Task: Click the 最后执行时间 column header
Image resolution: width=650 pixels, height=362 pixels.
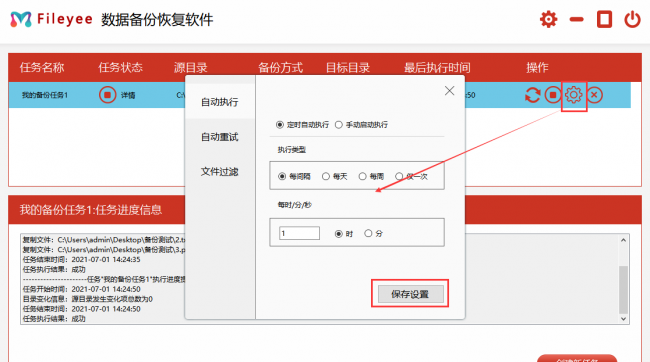Action: click(x=437, y=68)
